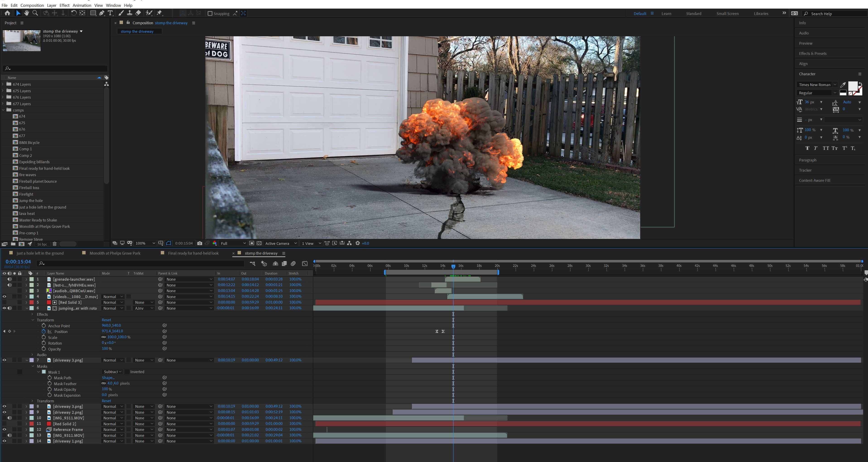Click the white fill color swatch

click(x=853, y=86)
